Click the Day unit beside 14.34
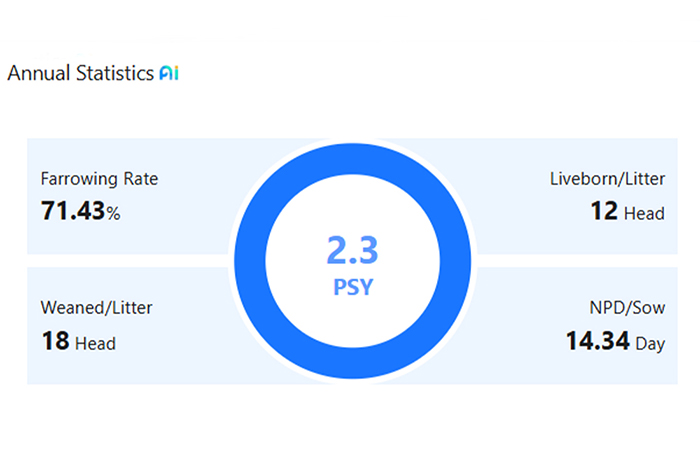 click(650, 344)
